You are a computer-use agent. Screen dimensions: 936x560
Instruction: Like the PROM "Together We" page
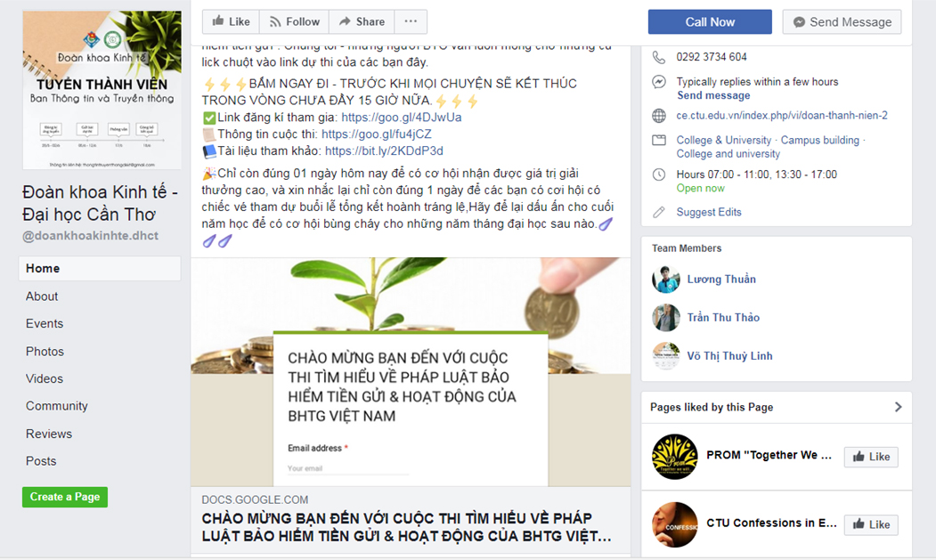[x=871, y=457]
